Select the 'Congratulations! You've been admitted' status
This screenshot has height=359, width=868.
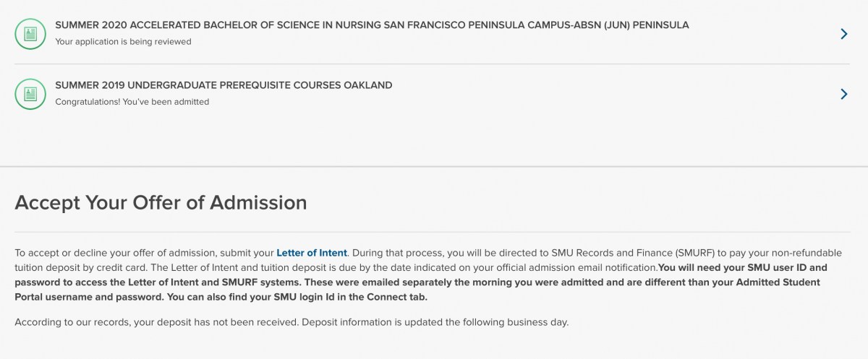point(132,102)
